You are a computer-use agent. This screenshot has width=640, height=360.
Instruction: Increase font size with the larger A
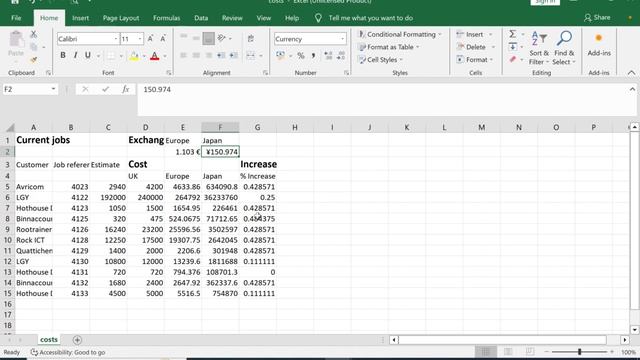(150, 39)
